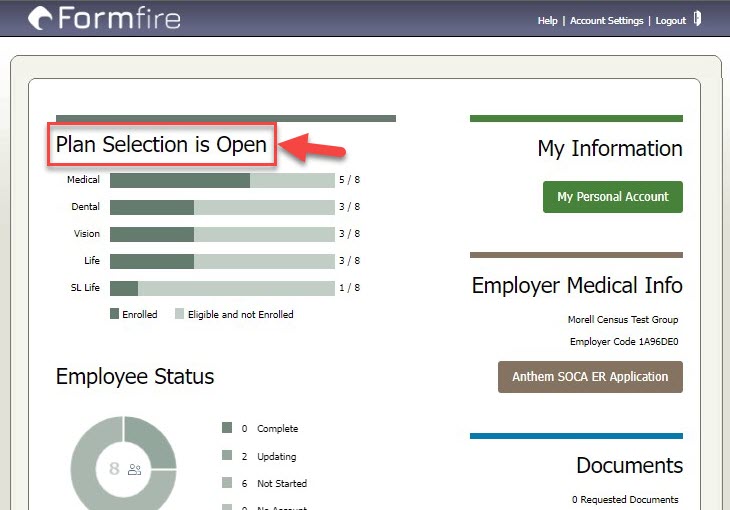Click the Not Started status legend swatch
730x510 pixels.
point(227,483)
